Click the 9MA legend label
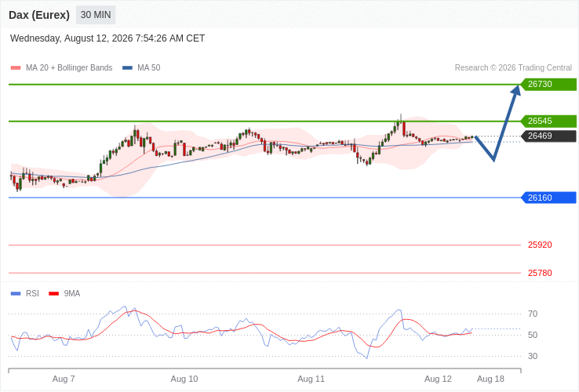This screenshot has width=579, height=392. tap(72, 293)
